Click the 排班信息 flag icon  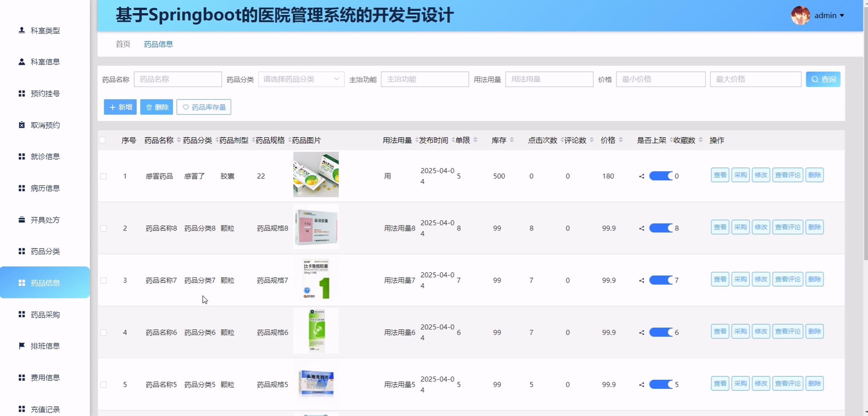click(x=21, y=346)
